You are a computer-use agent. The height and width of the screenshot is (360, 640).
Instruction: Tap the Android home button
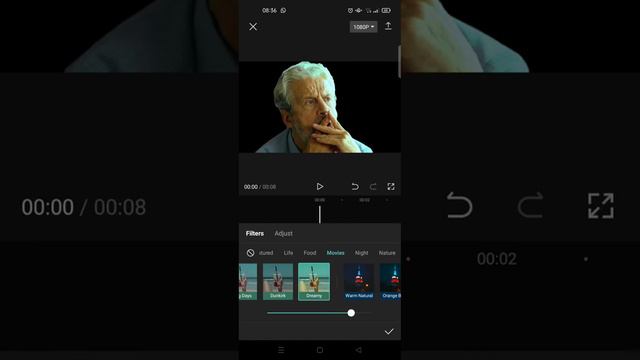[320, 350]
